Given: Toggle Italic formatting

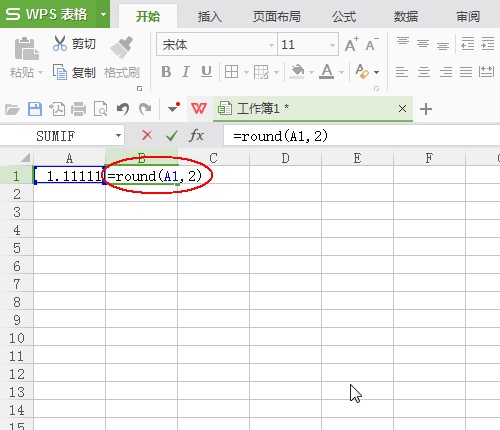Looking at the screenshot, I should [186, 72].
